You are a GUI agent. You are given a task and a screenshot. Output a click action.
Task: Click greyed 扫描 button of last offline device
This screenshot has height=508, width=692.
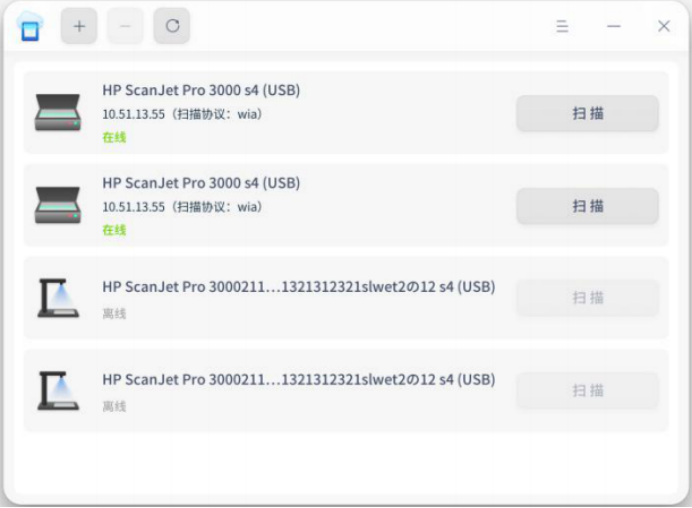(x=587, y=391)
